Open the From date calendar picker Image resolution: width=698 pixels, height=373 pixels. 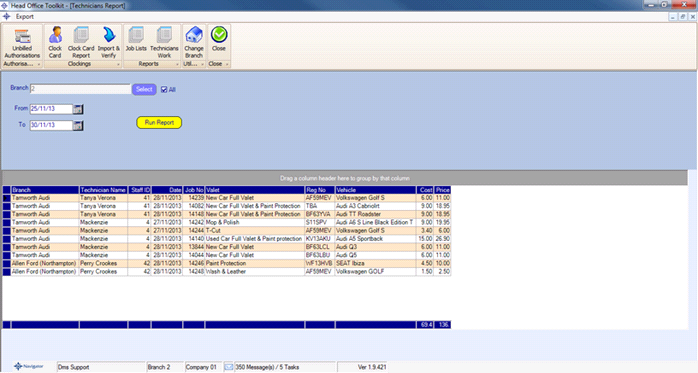point(77,109)
